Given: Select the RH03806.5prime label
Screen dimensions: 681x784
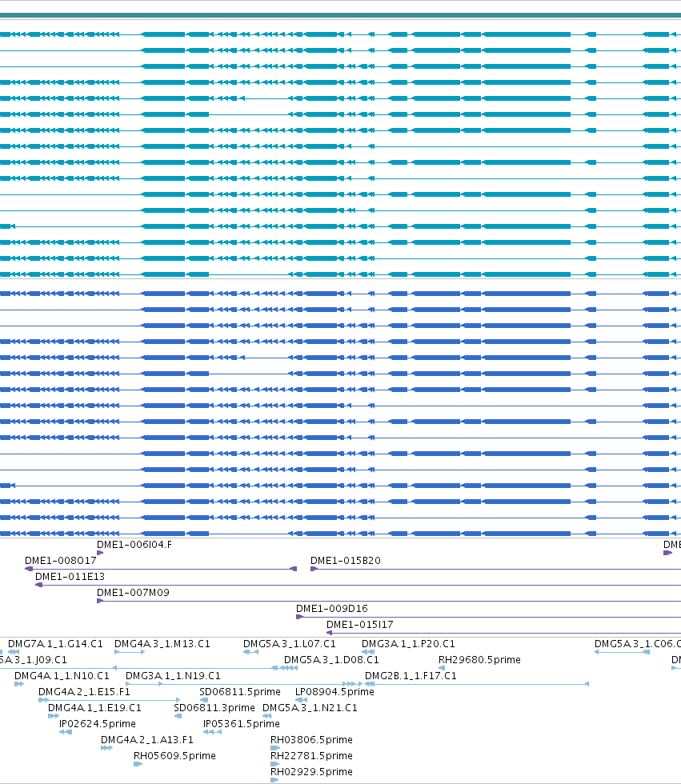Looking at the screenshot, I should 311,739.
